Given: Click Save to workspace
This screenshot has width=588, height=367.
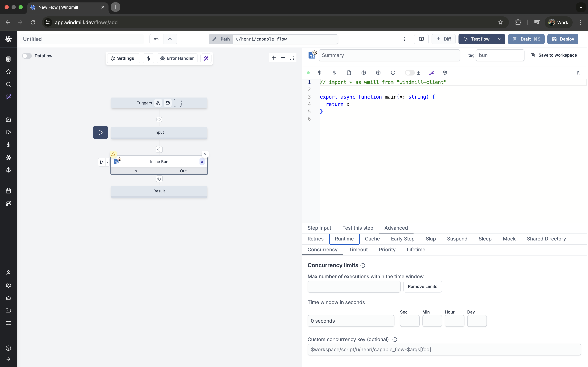Looking at the screenshot, I should pos(554,55).
